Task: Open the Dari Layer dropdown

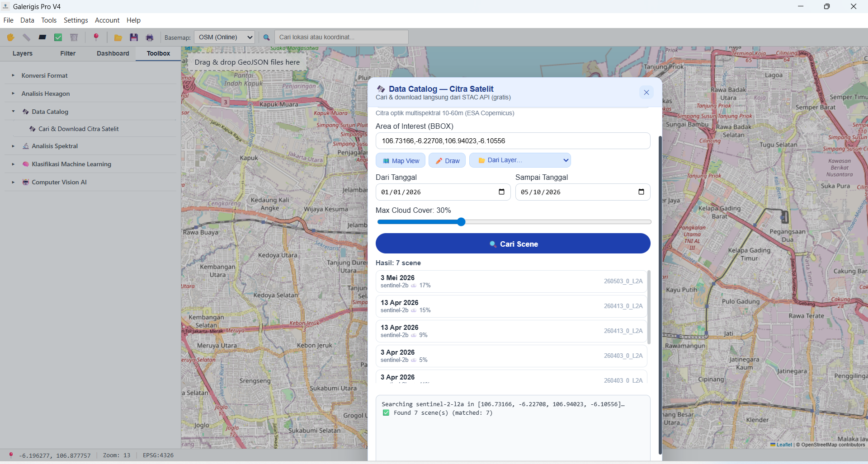Action: [520, 160]
